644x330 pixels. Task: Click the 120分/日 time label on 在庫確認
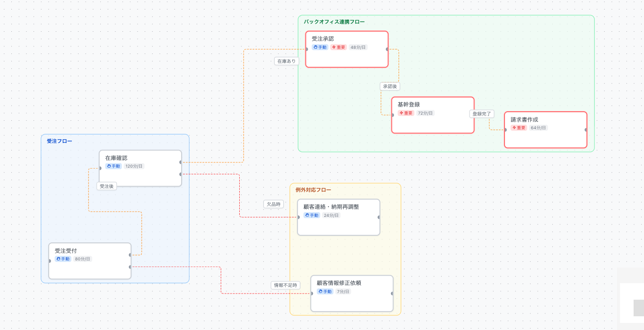click(134, 166)
